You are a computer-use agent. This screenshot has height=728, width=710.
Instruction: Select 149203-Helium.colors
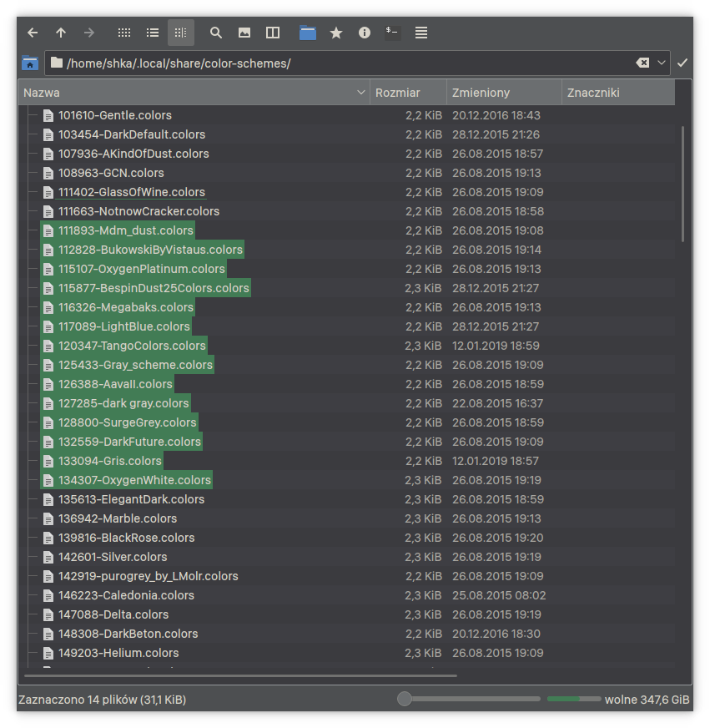pos(118,653)
